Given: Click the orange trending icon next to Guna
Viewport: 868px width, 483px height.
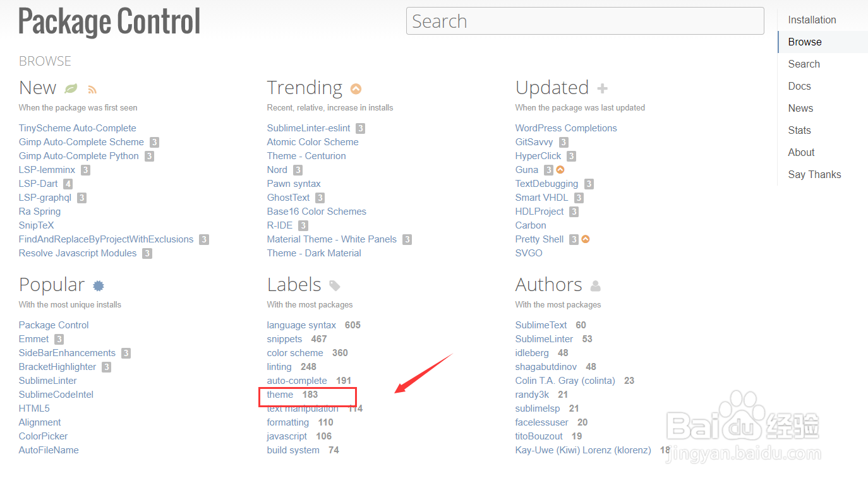Looking at the screenshot, I should coord(560,170).
